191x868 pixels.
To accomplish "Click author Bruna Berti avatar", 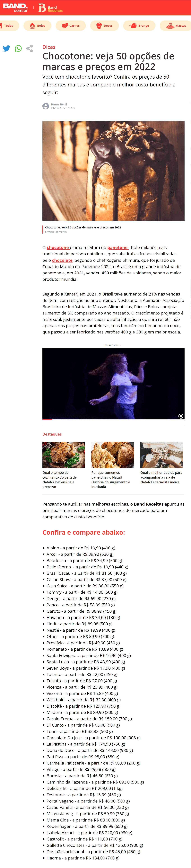I will coord(46,106).
